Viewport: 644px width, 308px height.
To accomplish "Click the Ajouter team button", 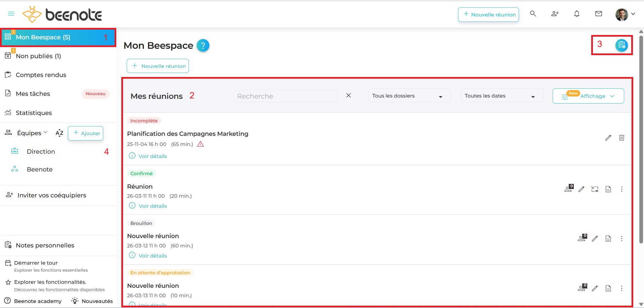I will coord(86,133).
